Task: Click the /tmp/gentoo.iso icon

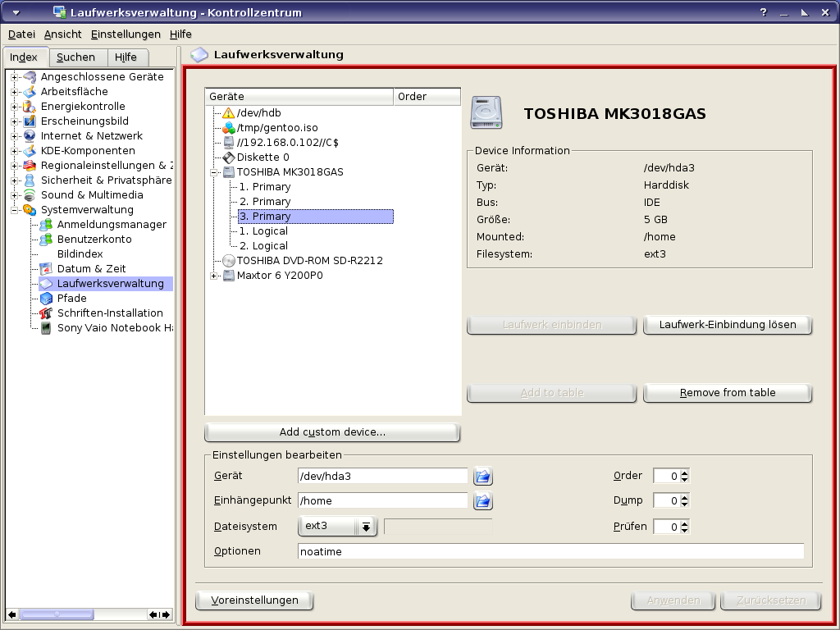Action: pos(229,128)
